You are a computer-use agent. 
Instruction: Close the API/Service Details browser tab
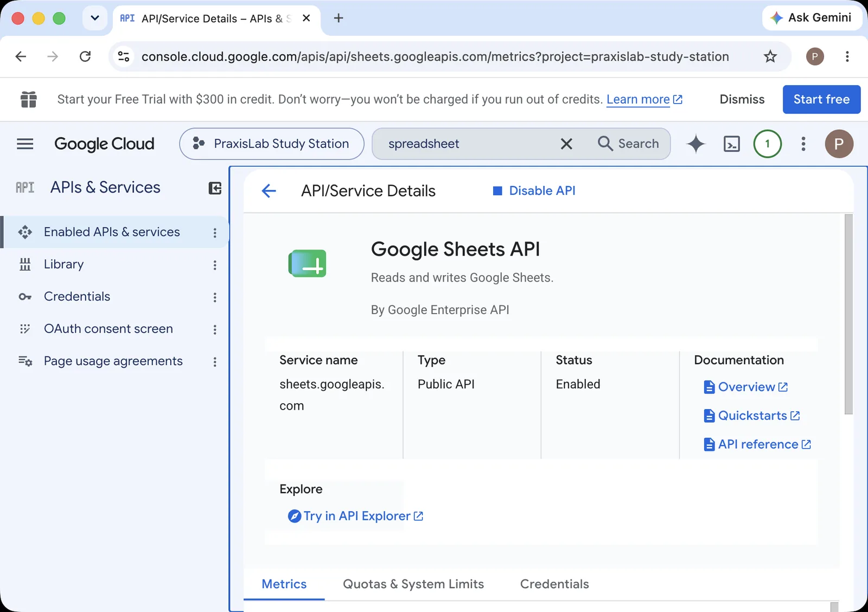pos(306,18)
